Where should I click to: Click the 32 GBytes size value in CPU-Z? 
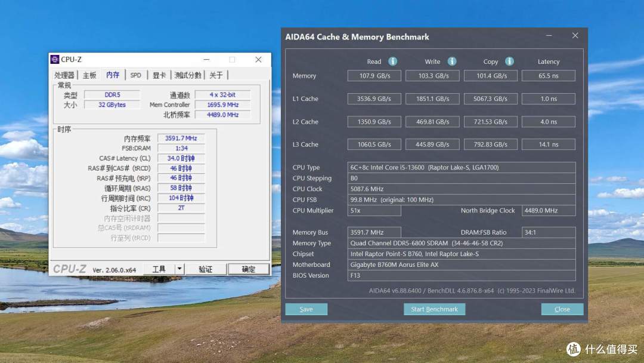click(x=112, y=105)
